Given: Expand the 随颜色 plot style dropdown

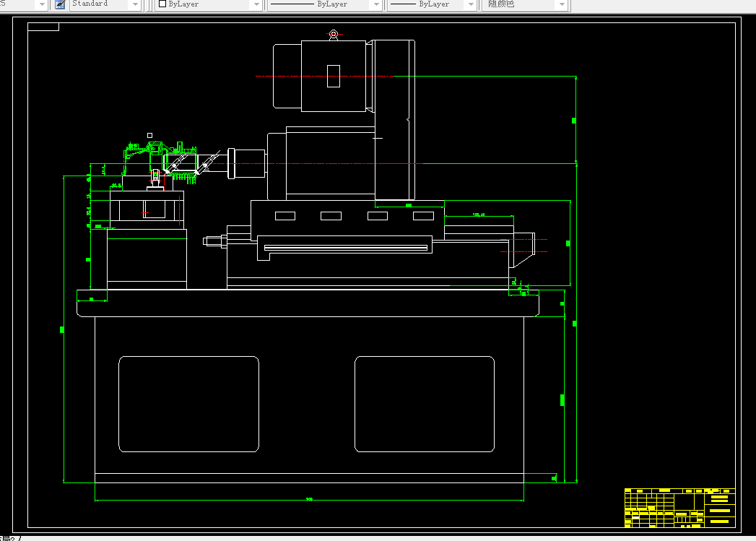Looking at the screenshot, I should click(562, 4).
